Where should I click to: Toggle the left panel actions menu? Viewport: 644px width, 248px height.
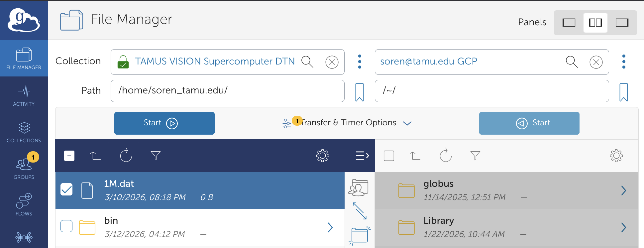pos(362,156)
